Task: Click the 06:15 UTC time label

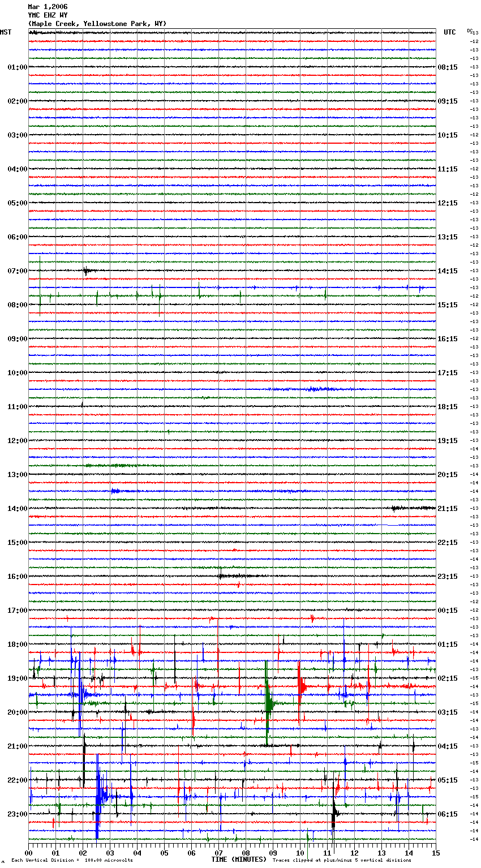Action: point(448,814)
